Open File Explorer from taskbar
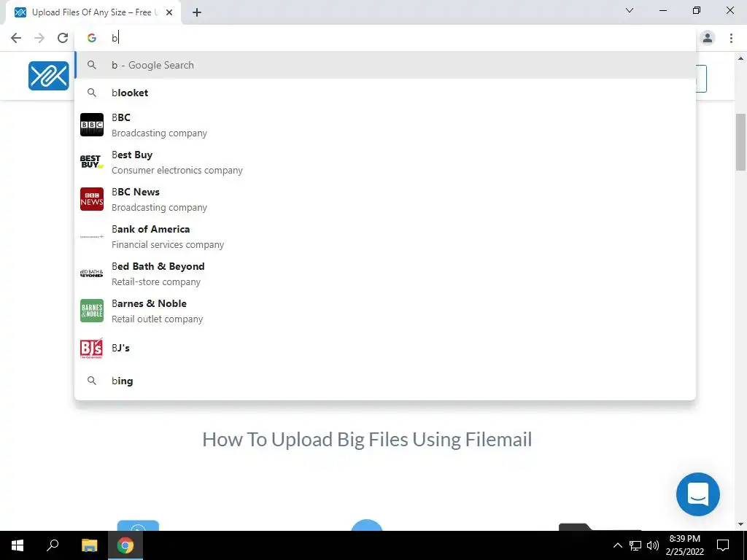The image size is (747, 560). click(89, 545)
